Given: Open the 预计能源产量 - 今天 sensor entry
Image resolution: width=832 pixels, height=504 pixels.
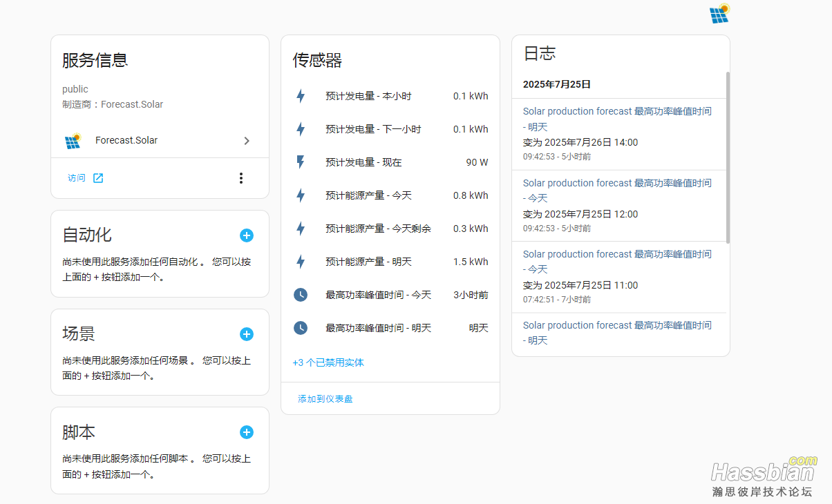Looking at the screenshot, I should [x=390, y=195].
